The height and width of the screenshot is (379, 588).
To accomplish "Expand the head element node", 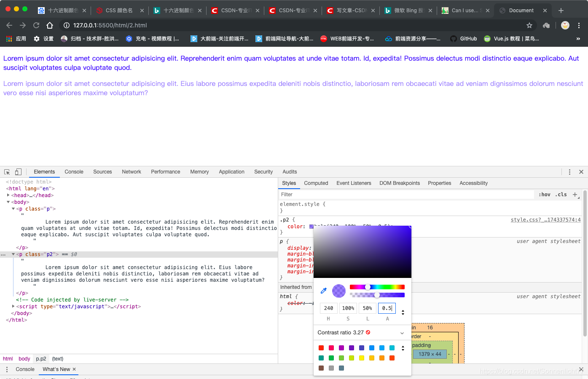I will point(8,195).
